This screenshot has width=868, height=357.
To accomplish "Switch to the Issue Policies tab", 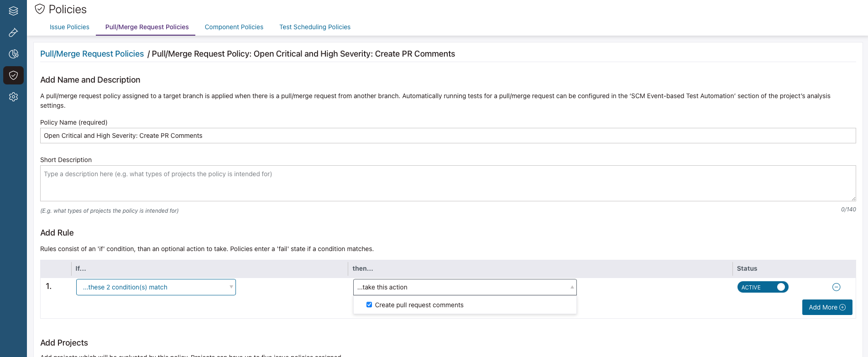I will pos(69,27).
